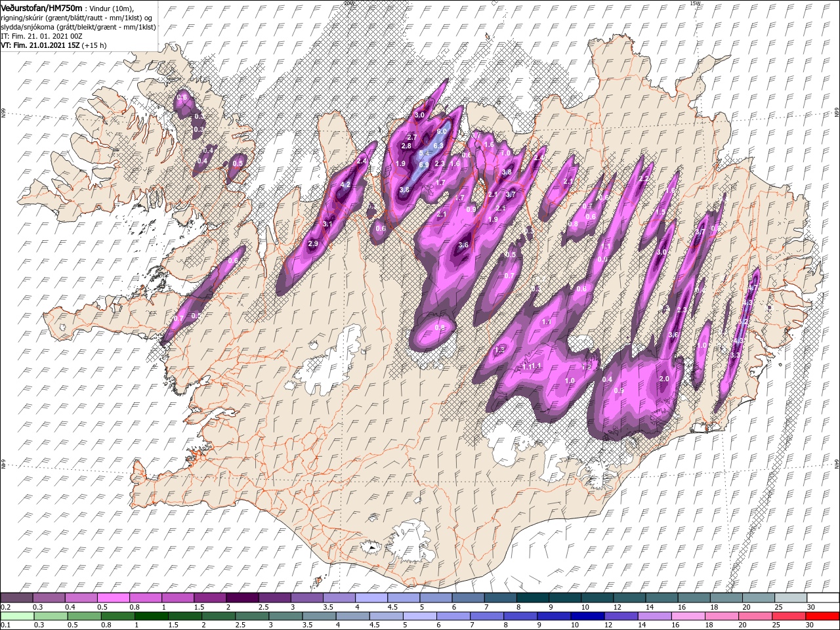The height and width of the screenshot is (630, 840).
Task: Click the 0.2 label in the top legend row
Action: click(x=5, y=607)
